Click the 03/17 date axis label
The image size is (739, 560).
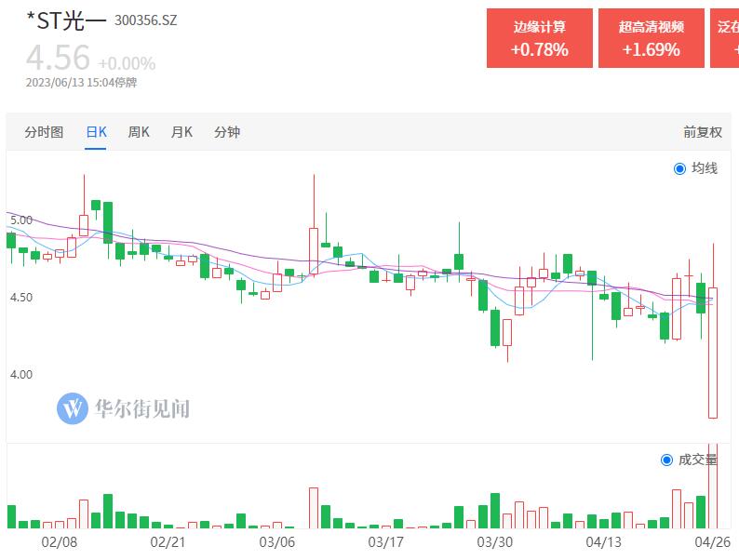(386, 542)
